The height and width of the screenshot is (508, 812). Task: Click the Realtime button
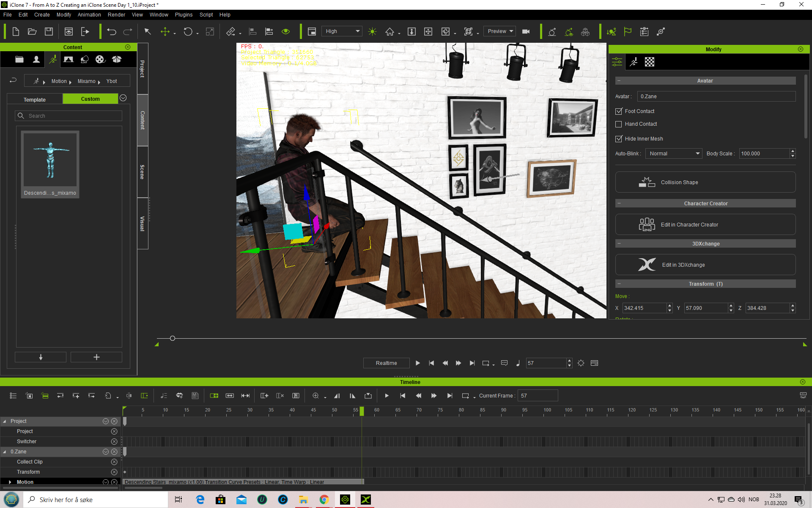click(386, 363)
